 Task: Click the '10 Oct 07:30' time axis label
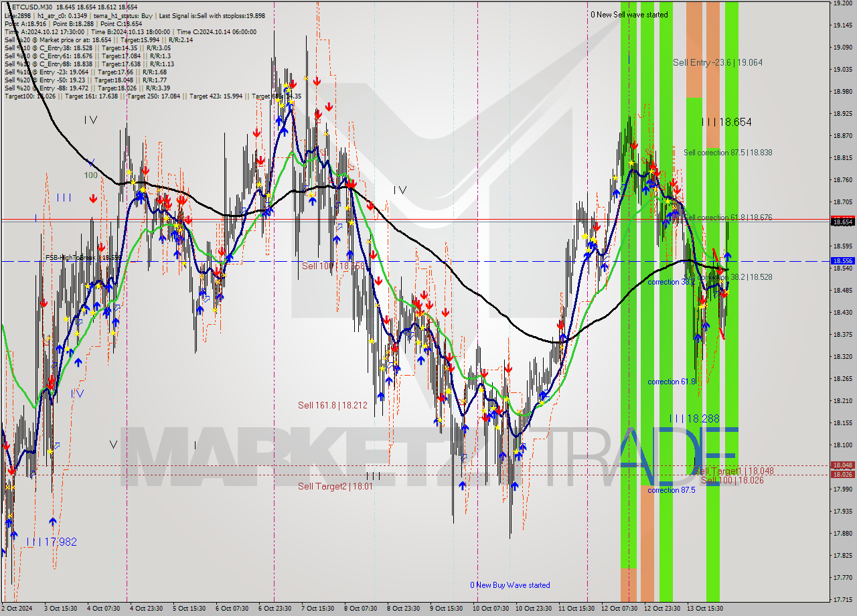coord(489,609)
